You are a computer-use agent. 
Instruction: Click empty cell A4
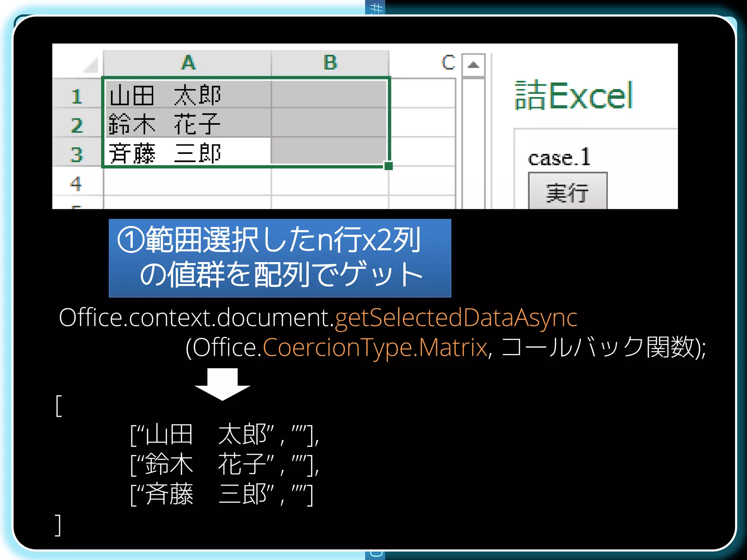point(187,182)
